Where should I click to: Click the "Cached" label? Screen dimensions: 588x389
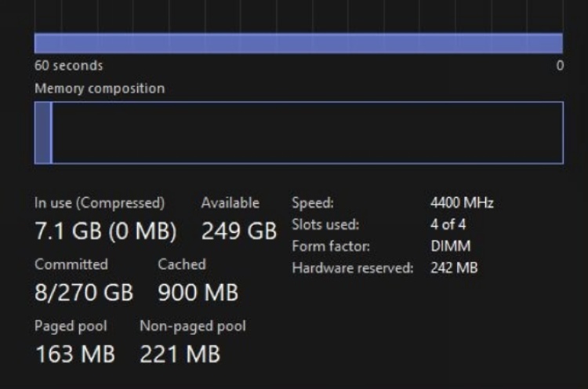pos(182,264)
